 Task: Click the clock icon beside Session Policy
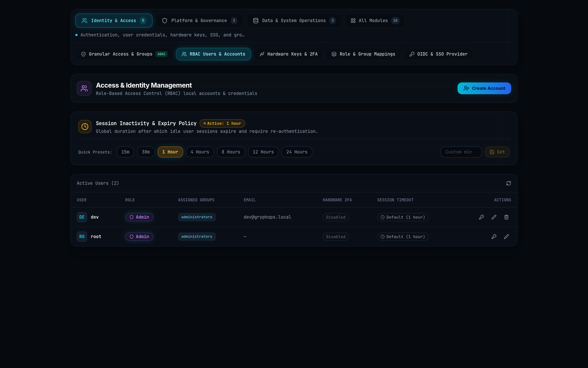pos(85,127)
